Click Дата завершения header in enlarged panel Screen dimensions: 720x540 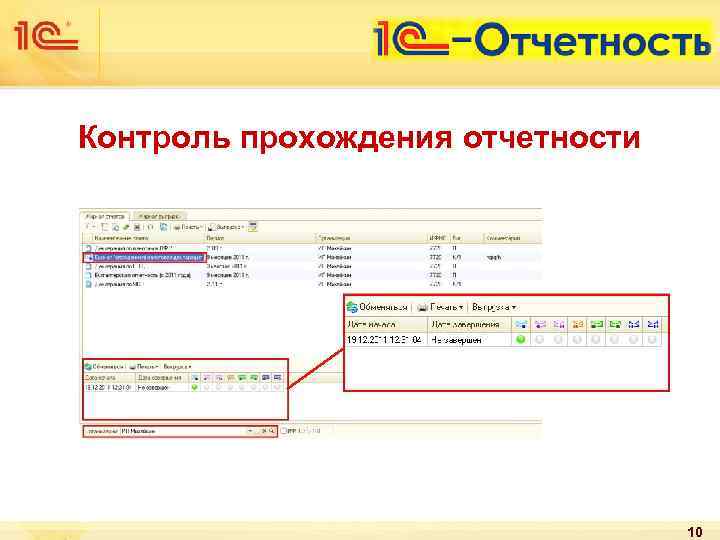469,324
